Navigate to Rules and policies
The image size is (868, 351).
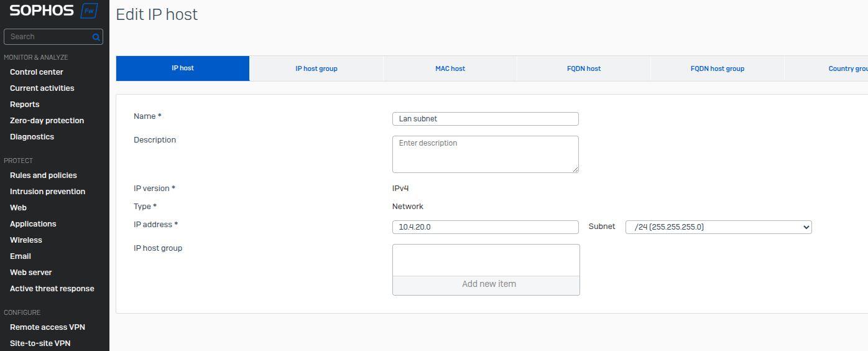(44, 175)
